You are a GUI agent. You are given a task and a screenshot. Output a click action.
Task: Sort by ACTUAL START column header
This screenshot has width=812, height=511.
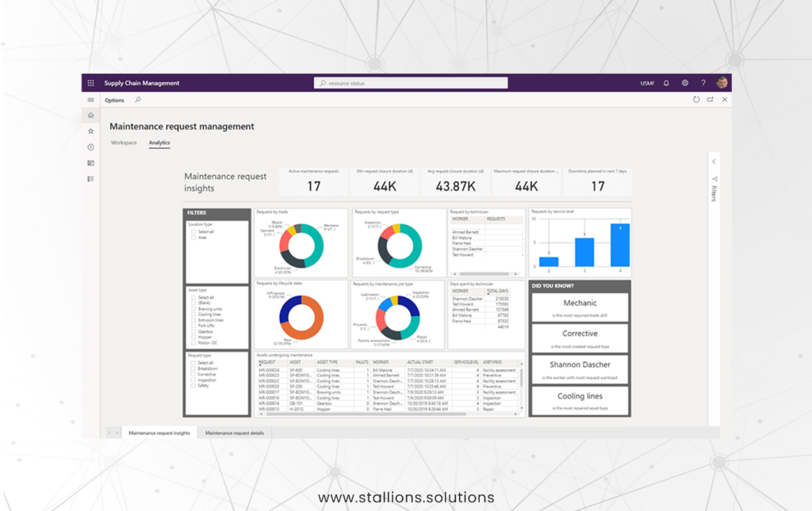(420, 363)
